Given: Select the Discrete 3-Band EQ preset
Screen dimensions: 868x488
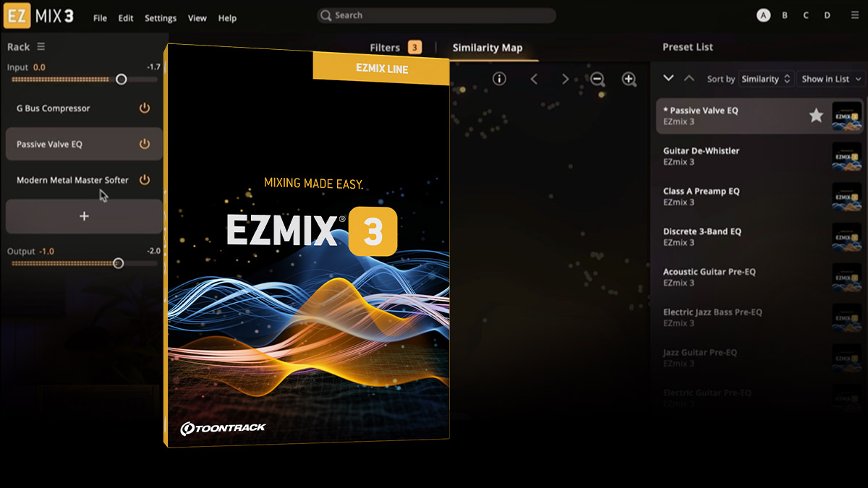Looking at the screenshot, I should coord(760,237).
